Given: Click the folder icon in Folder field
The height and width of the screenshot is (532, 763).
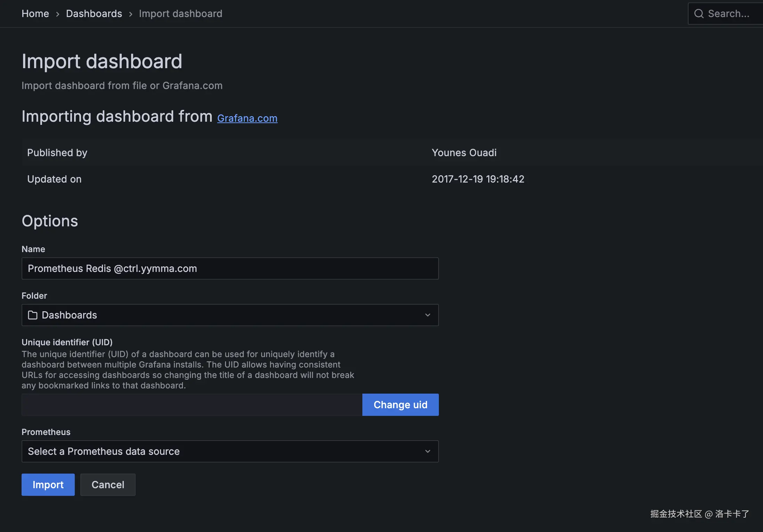Looking at the screenshot, I should [x=33, y=315].
